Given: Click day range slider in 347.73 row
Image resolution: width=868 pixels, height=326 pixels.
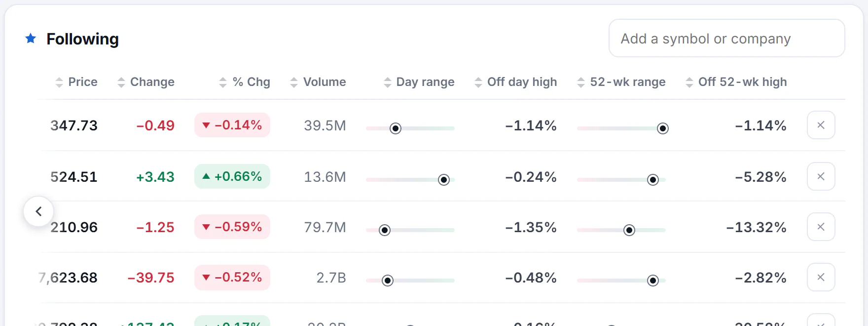Looking at the screenshot, I should click(410, 128).
